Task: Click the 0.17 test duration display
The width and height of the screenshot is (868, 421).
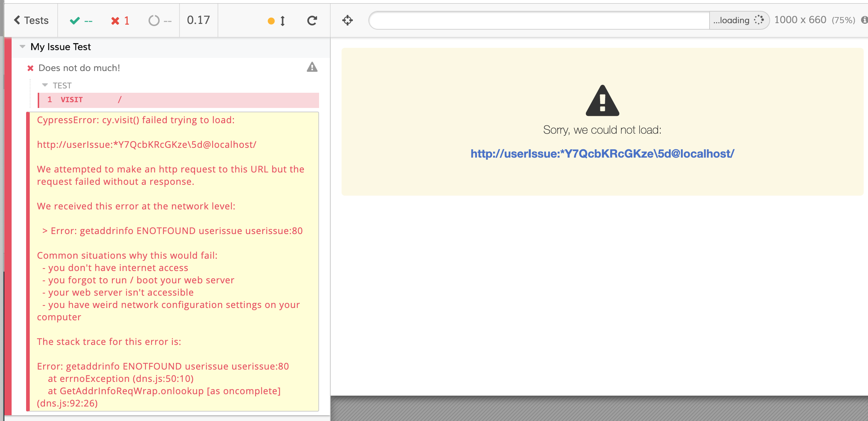Action: point(198,20)
